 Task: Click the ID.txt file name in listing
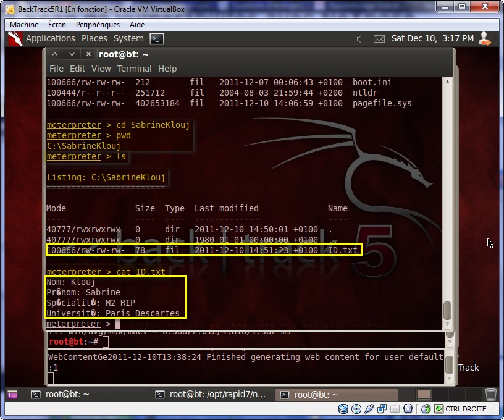click(x=342, y=250)
